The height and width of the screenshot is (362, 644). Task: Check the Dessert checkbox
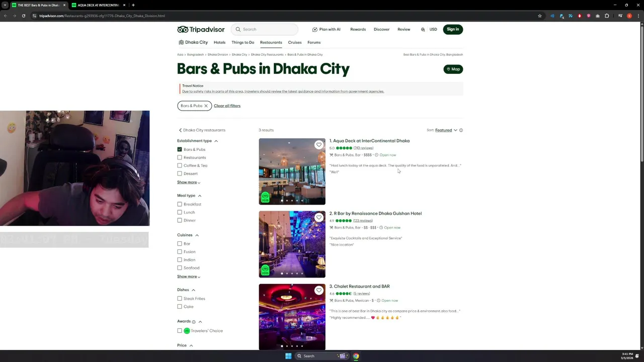[180, 173]
